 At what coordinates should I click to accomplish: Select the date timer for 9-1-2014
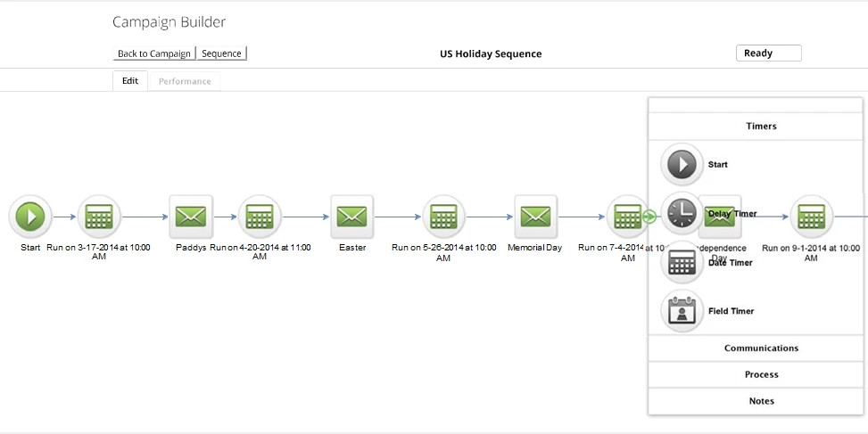[811, 217]
